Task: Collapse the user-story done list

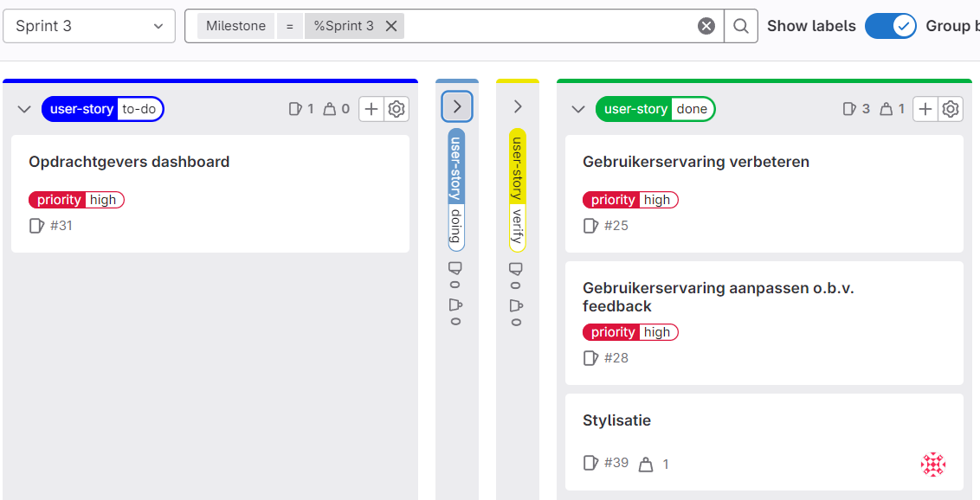Action: pos(578,109)
